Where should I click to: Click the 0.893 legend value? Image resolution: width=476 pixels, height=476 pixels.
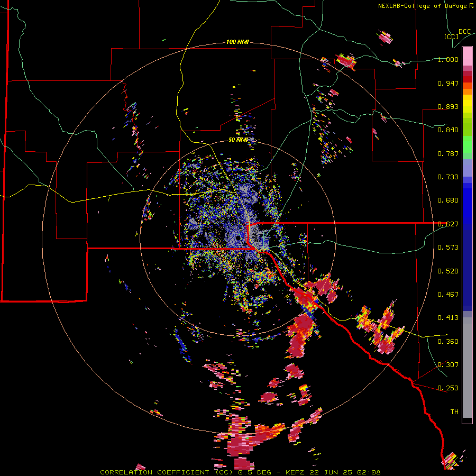point(448,106)
